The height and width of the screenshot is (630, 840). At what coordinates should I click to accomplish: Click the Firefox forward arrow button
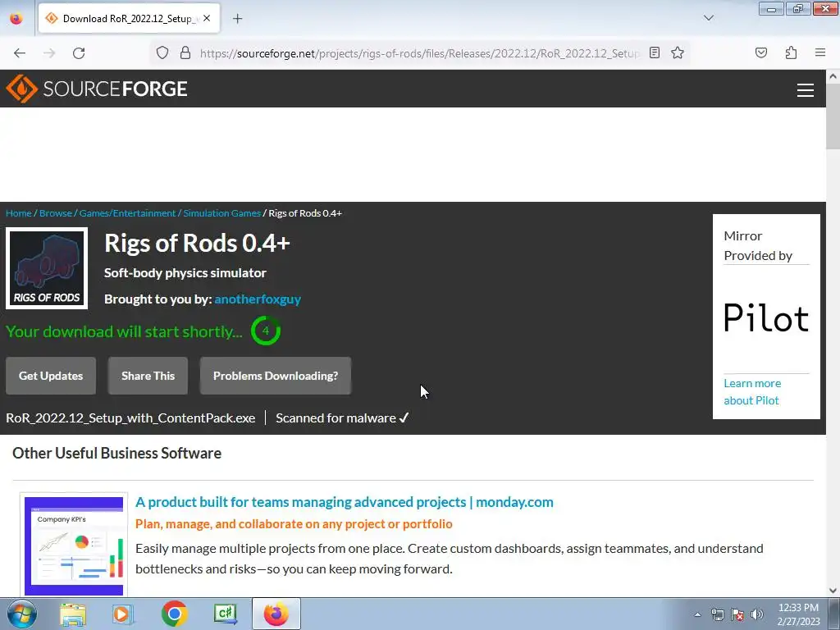pyautogui.click(x=49, y=53)
